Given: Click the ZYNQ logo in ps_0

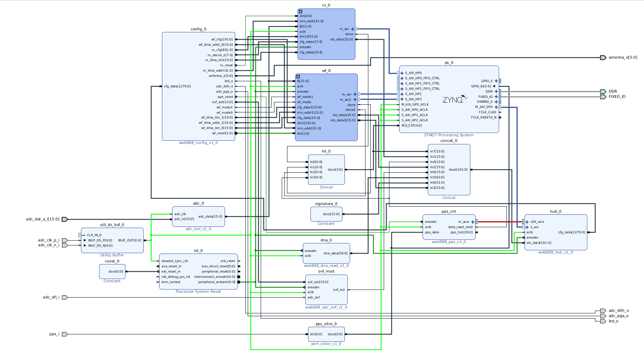Looking at the screenshot, I should point(455,99).
